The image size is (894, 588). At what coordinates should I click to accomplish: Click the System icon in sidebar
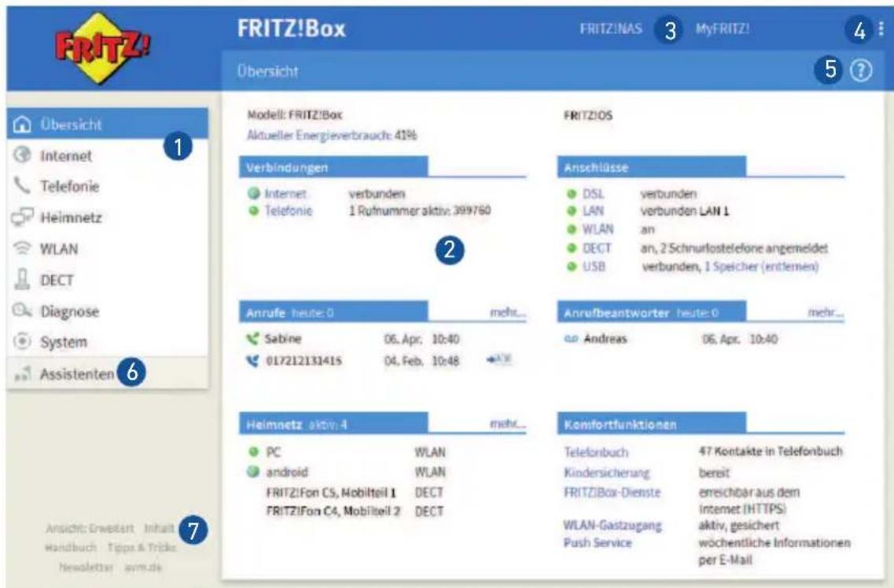pos(22,341)
